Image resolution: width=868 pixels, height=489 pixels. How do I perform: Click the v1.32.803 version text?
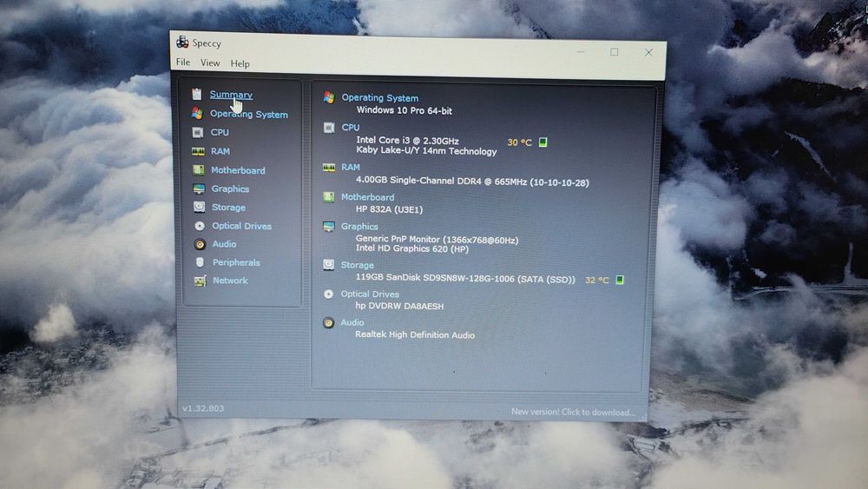(x=203, y=409)
